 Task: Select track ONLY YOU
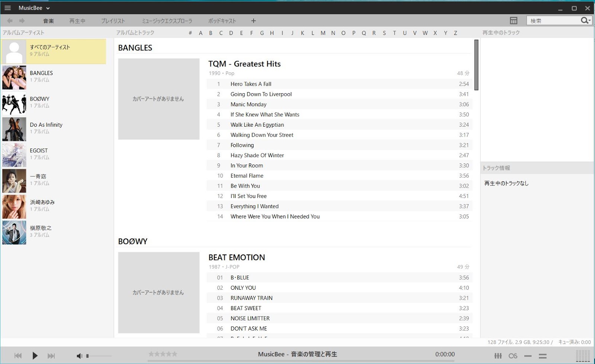pos(340,288)
